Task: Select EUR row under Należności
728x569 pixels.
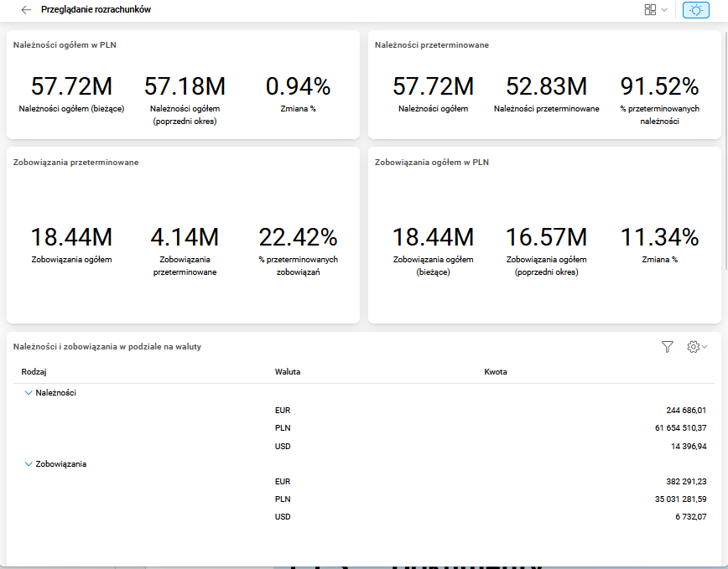Action: (x=364, y=411)
